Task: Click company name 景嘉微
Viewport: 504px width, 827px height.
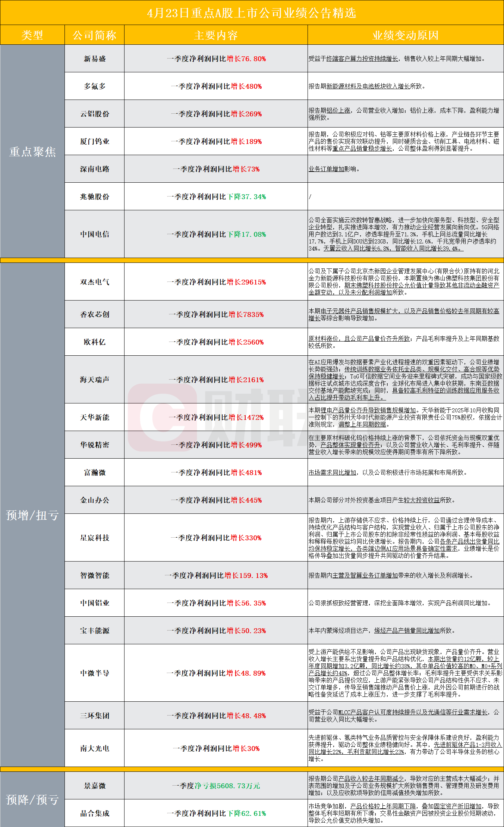Action: 95,786
